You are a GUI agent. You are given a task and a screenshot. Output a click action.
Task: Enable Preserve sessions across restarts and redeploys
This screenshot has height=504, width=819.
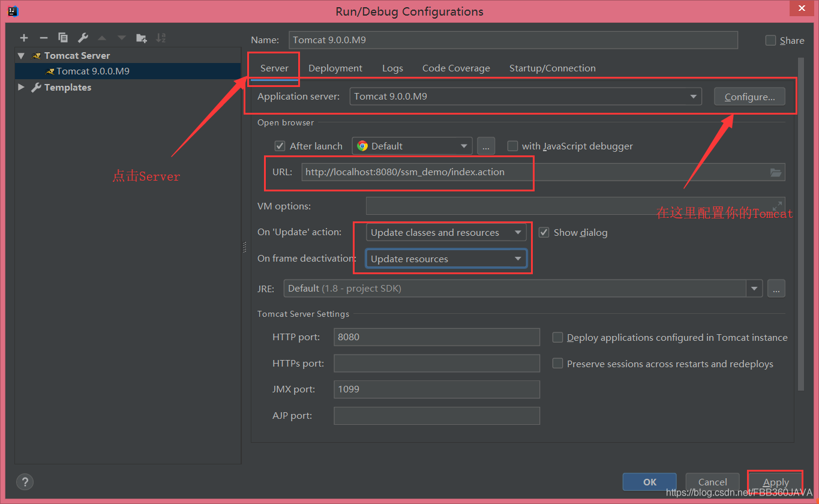click(557, 364)
